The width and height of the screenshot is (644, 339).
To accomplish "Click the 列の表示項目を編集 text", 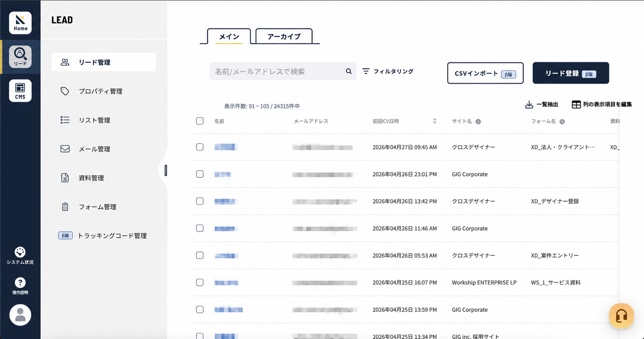I will (607, 104).
